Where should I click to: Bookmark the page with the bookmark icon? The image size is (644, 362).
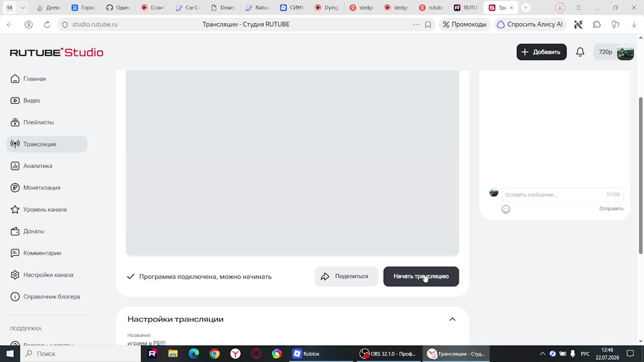click(428, 24)
